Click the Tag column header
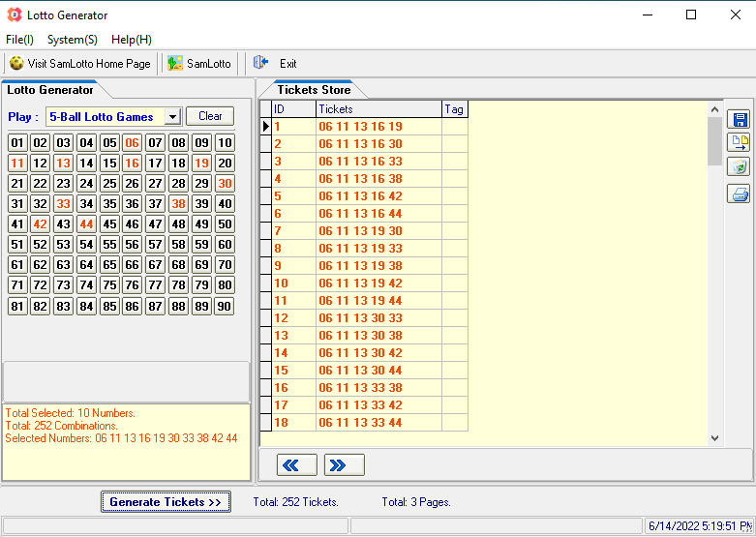The height and width of the screenshot is (537, 756). tap(455, 109)
